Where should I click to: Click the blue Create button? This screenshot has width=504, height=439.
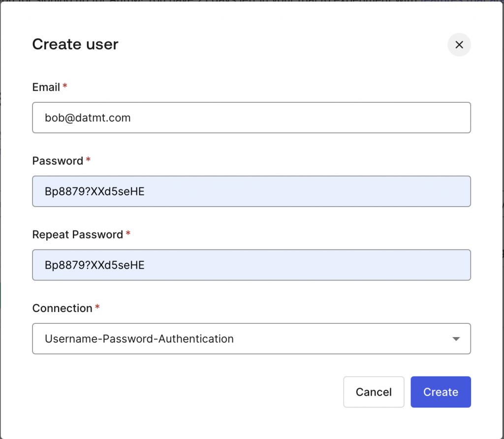[x=441, y=392]
